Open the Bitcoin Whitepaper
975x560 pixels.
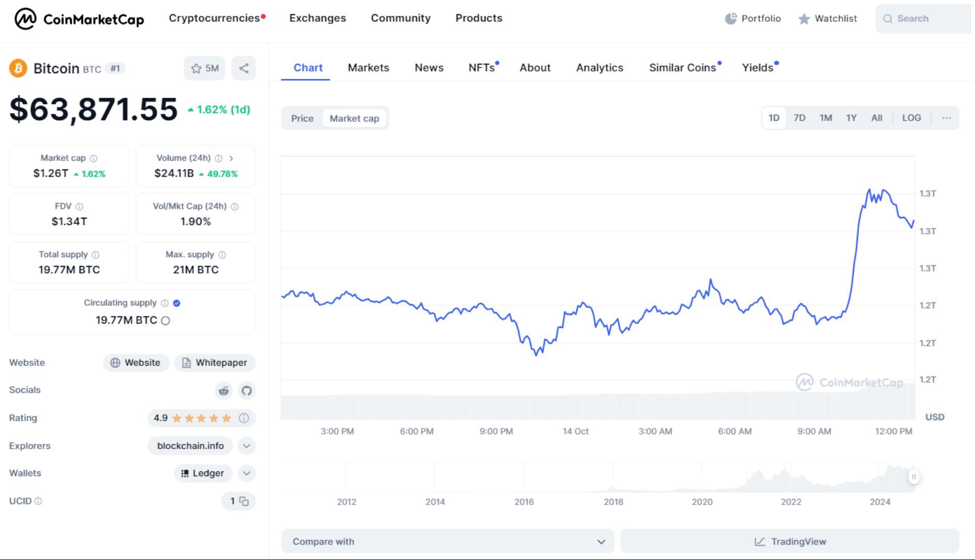(215, 363)
